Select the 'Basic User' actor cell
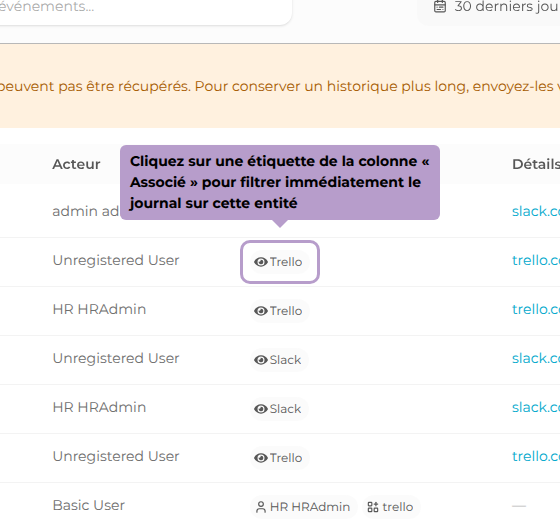This screenshot has width=560, height=524. pos(89,505)
